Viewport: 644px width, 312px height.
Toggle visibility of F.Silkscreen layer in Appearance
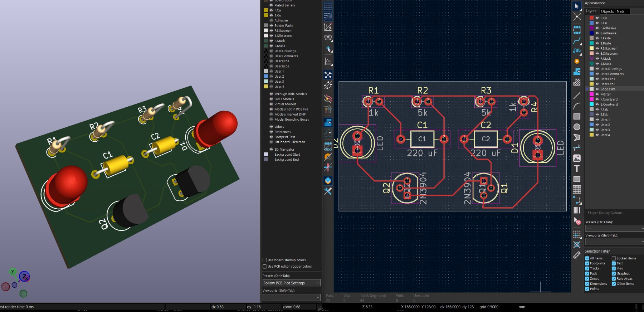(597, 48)
